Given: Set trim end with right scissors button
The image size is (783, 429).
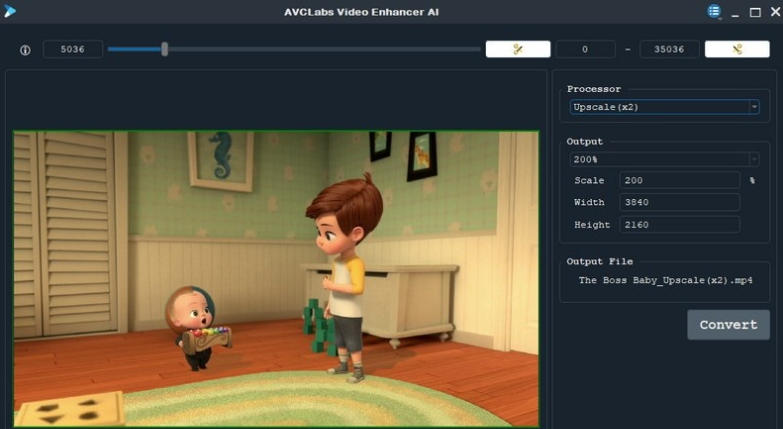Looking at the screenshot, I should [737, 49].
